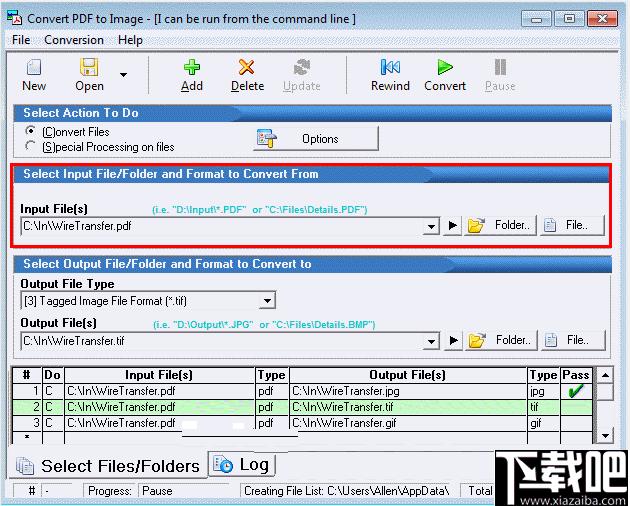The width and height of the screenshot is (630, 506).
Task: Click the input Folder.. button
Action: [502, 226]
